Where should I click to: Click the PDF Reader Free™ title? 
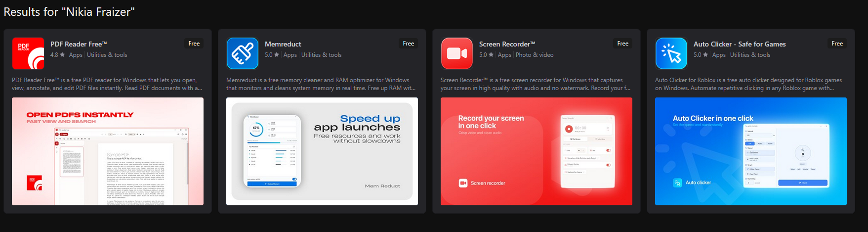pos(79,44)
